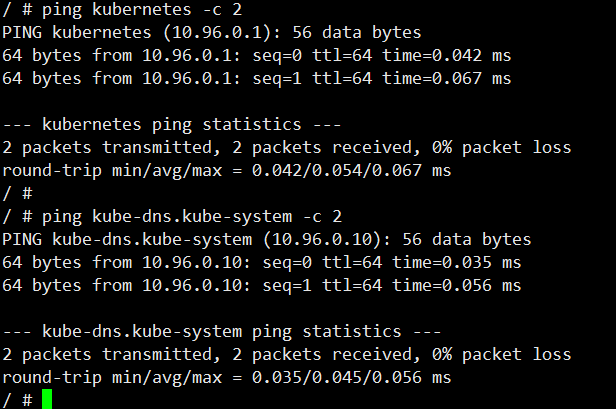Image resolution: width=616 pixels, height=409 pixels.
Task: Click 'seq=1' in the 10.96.0.10 reply
Action: [287, 286]
